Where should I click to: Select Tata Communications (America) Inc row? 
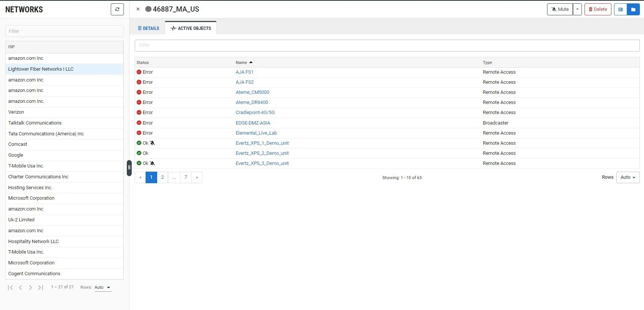coord(64,134)
